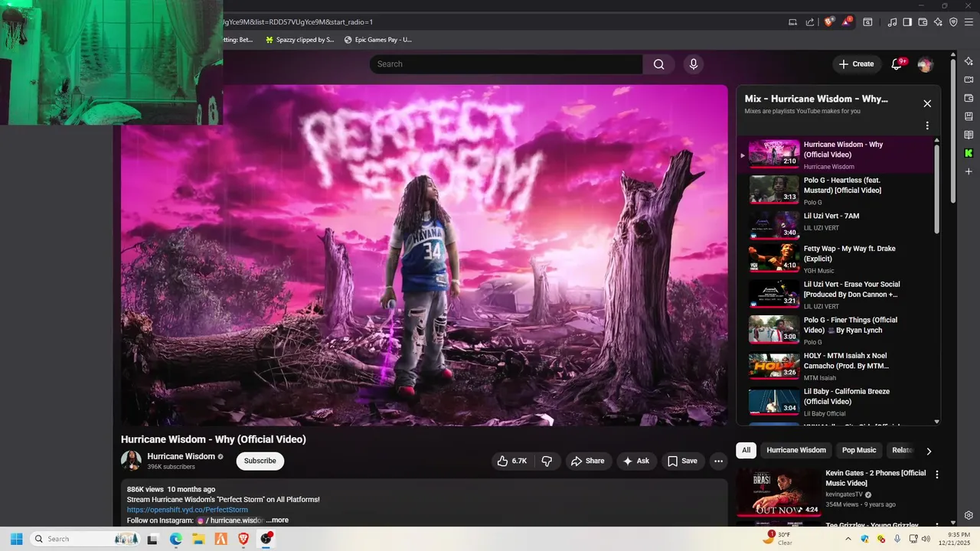Open the YouTube account avatar menu
This screenshot has width=980, height=551.
[x=925, y=64]
